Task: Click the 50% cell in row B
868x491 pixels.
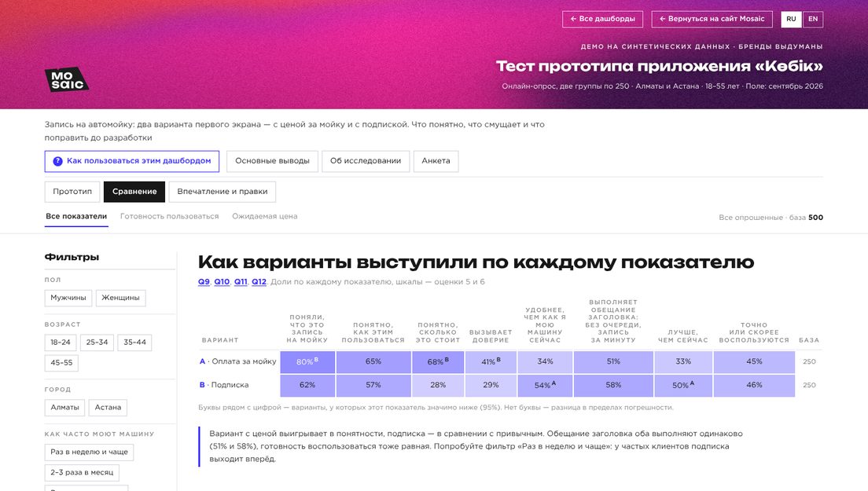Action: 683,386
